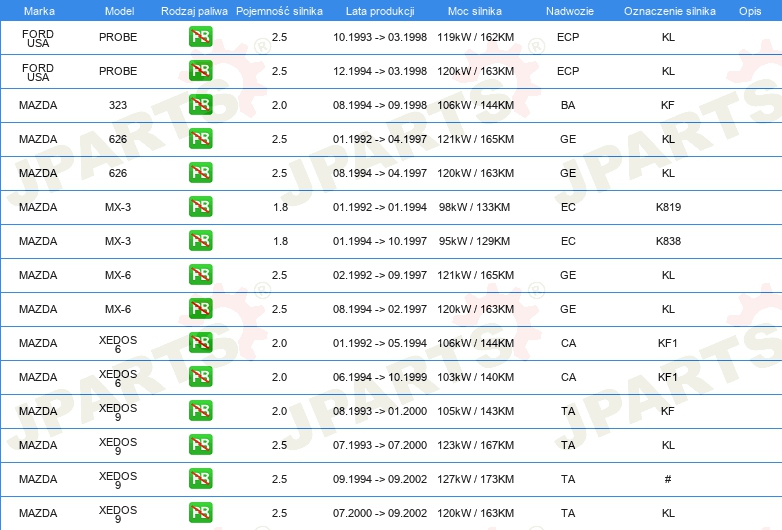This screenshot has height=530, width=782.
Task: Select the 'K819' engine code cell
Action: 668,207
